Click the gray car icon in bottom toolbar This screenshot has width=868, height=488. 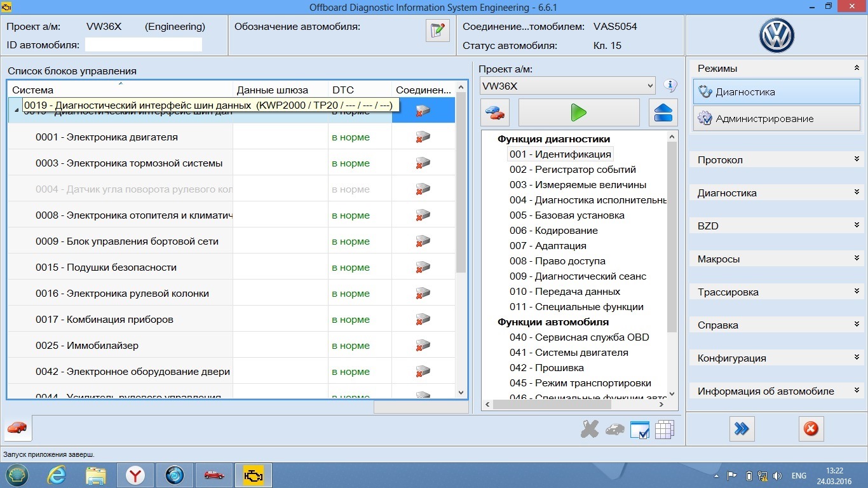pos(614,430)
